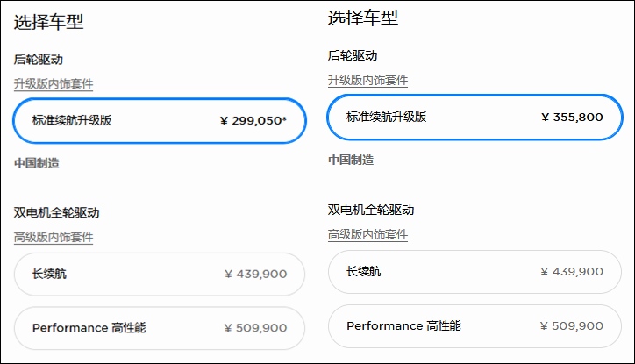The width and height of the screenshot is (635, 364).
Task: Click the ¥ 355,800 price text
Action: tap(572, 117)
